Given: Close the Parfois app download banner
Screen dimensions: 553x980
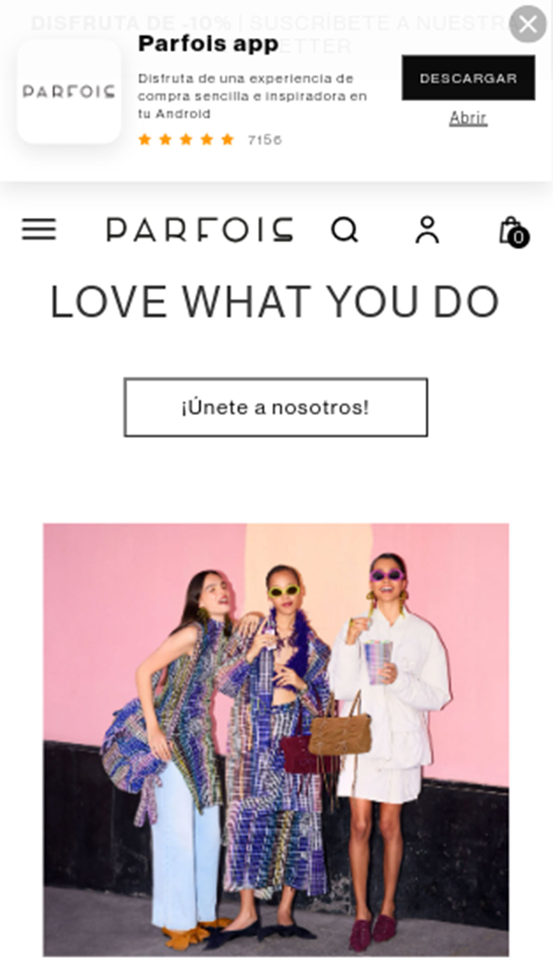Looking at the screenshot, I should coord(528,24).
